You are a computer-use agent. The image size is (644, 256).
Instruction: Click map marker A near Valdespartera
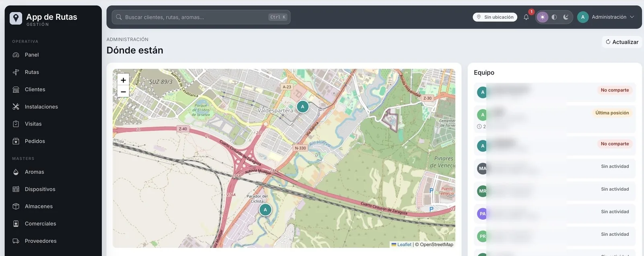[x=303, y=107]
